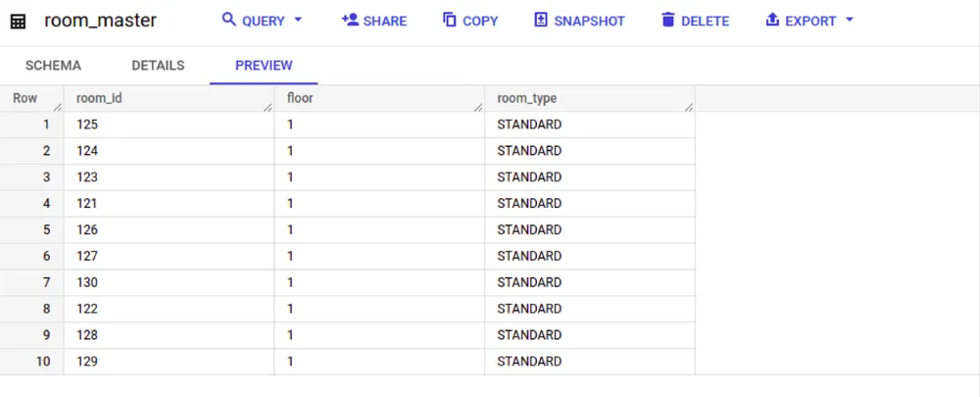Click the magnifier Query icon

[x=228, y=20]
